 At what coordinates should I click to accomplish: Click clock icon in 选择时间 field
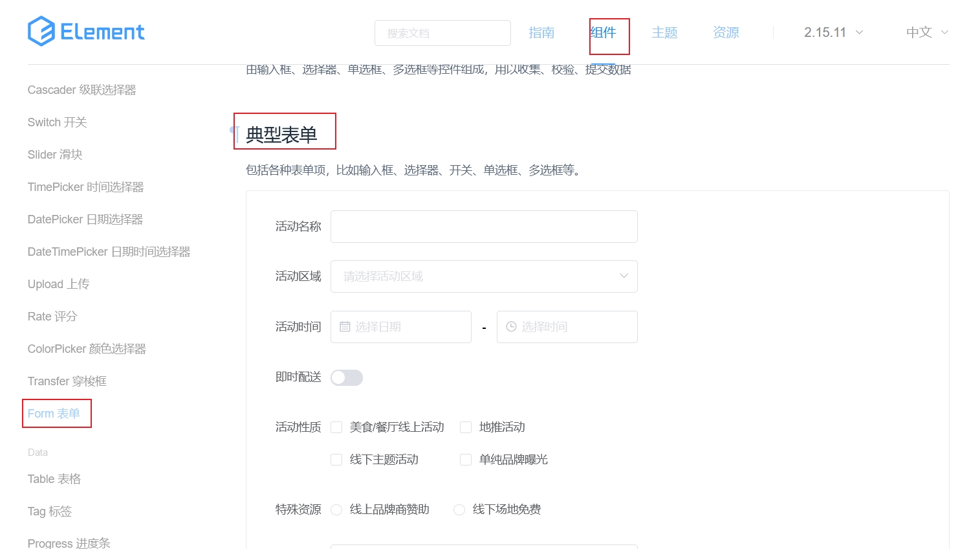tap(511, 327)
